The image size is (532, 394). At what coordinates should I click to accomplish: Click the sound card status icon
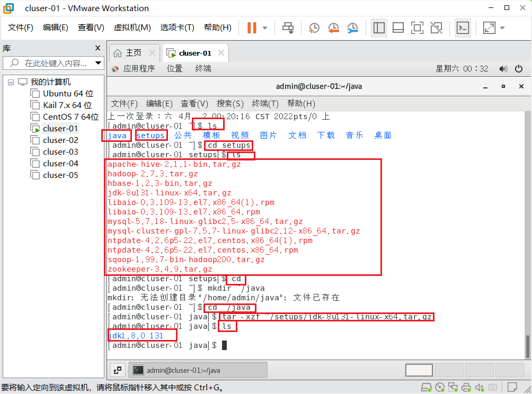point(480,387)
